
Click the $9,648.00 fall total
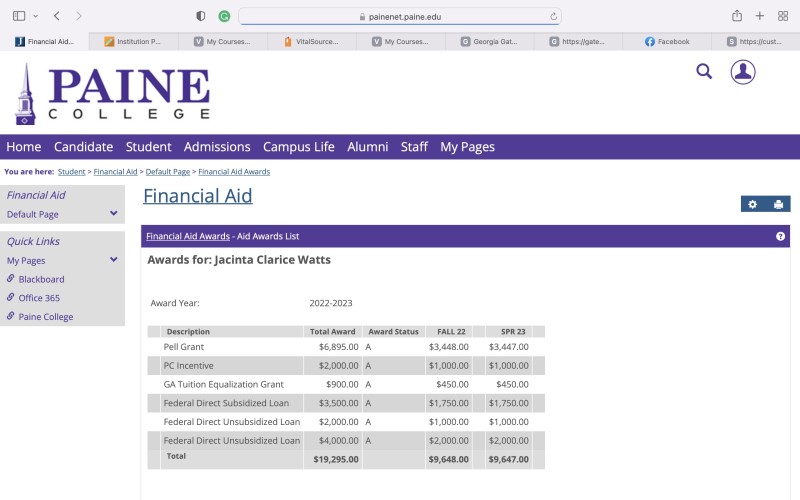tap(448, 459)
